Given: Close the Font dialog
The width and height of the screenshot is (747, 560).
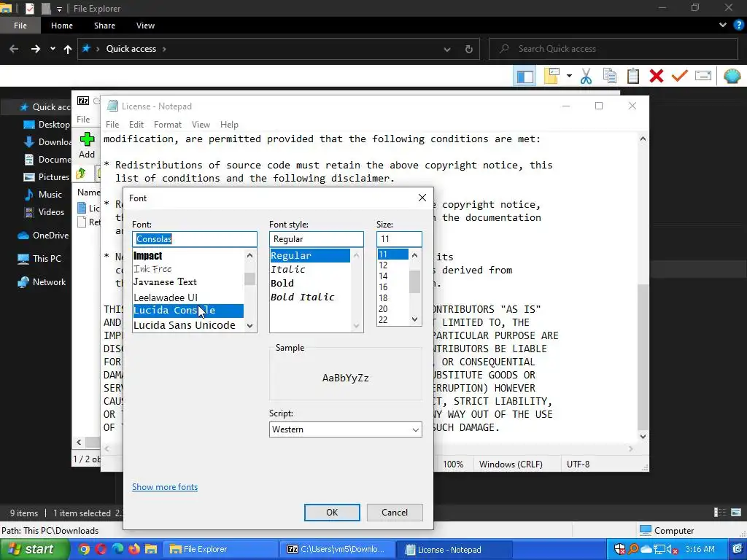Looking at the screenshot, I should click(422, 198).
